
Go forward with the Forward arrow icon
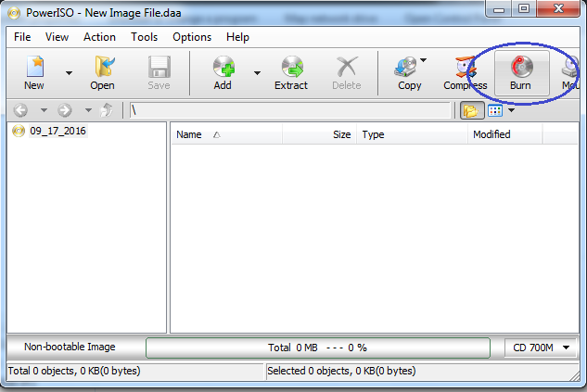(x=65, y=110)
